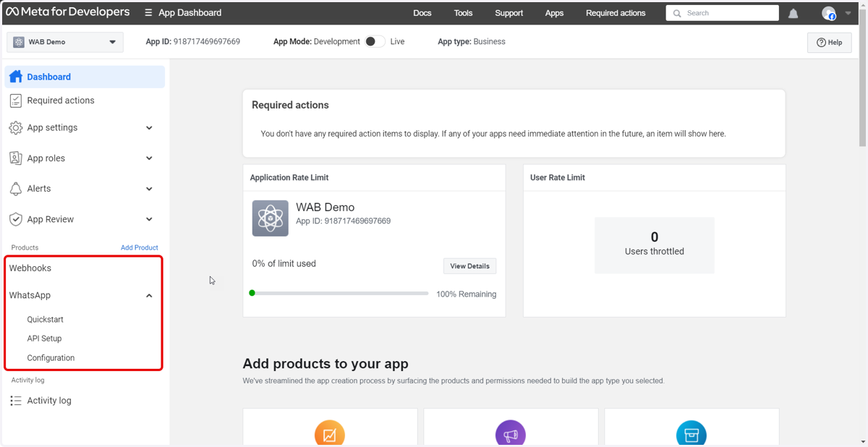Click the App Review shield icon
The width and height of the screenshot is (868, 447).
[15, 219]
